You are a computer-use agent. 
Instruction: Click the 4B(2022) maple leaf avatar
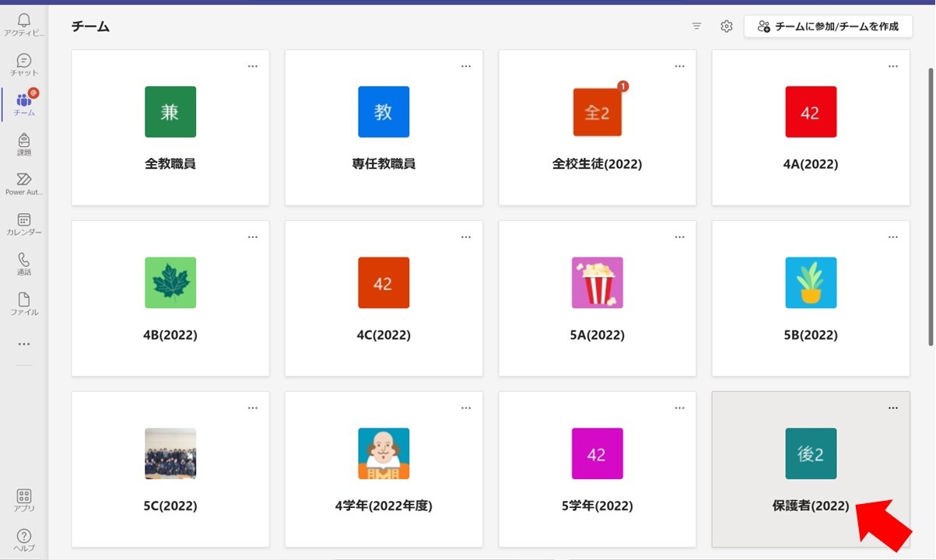tap(170, 283)
